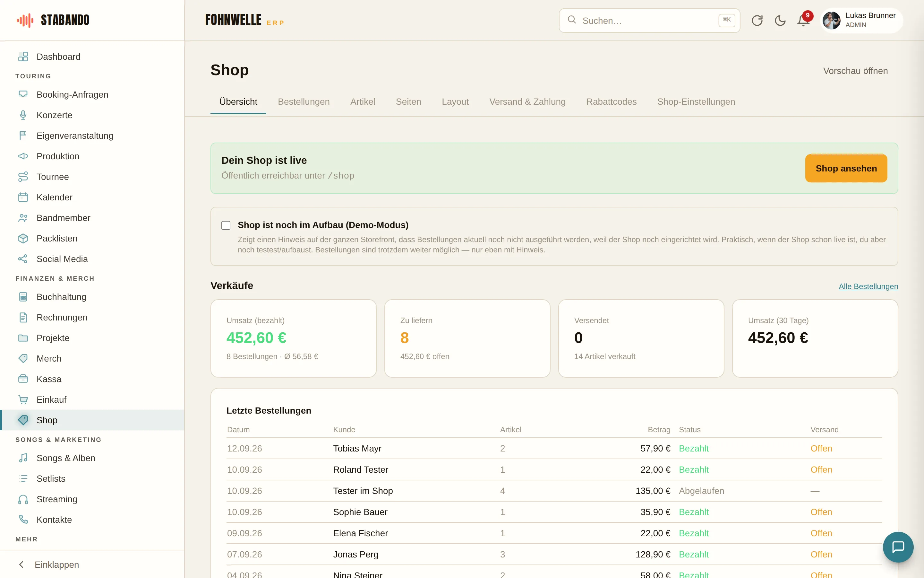Open the Umsatz (bezahlt) sales card
The height and width of the screenshot is (578, 924).
point(293,338)
